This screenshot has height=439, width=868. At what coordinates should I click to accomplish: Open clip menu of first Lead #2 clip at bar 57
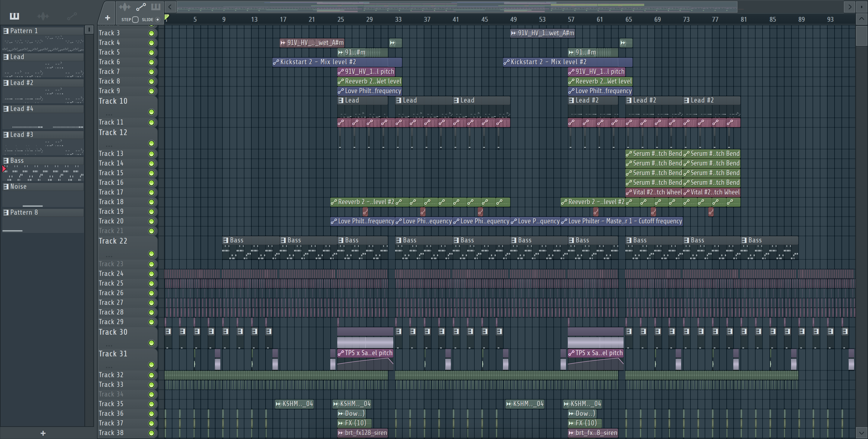tap(571, 100)
